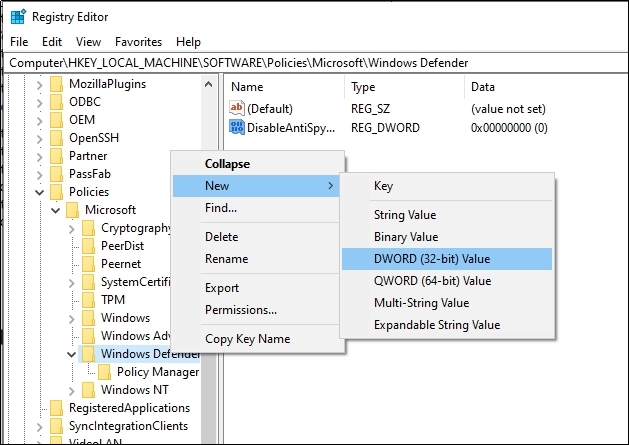
Task: Choose Rename in the context menu
Action: pyautogui.click(x=258, y=259)
